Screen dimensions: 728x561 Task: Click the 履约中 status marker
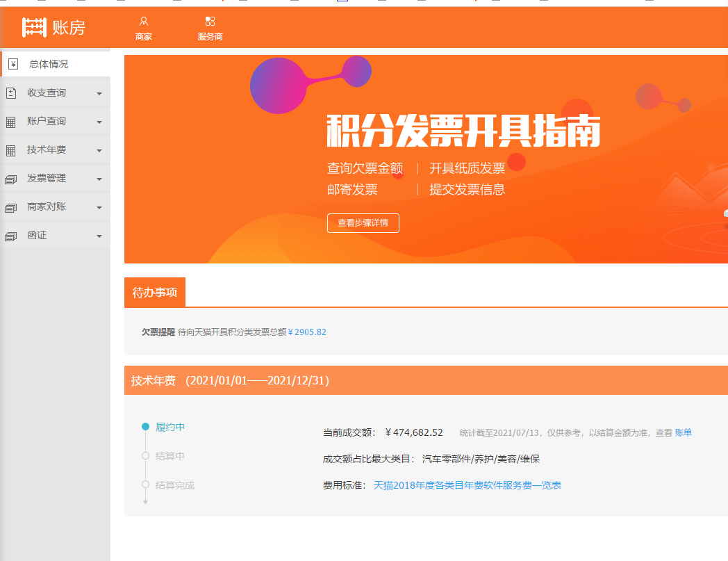(145, 427)
